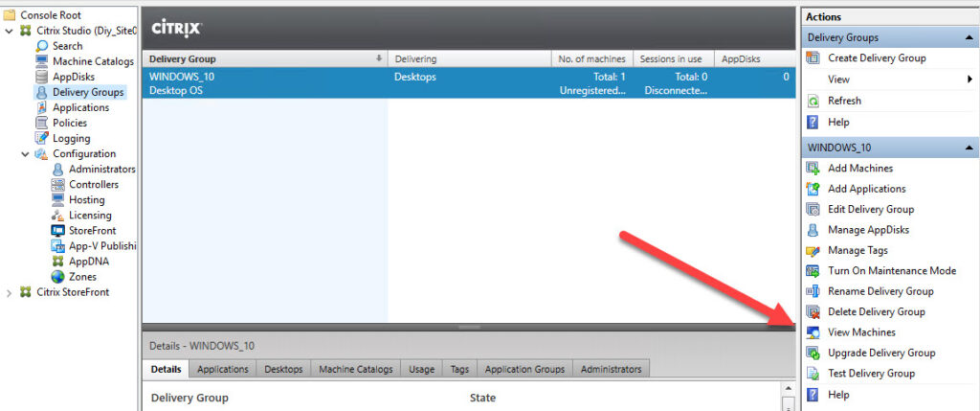Expand the Citrix StoreFront tree node
The height and width of the screenshot is (411, 980).
(10, 293)
